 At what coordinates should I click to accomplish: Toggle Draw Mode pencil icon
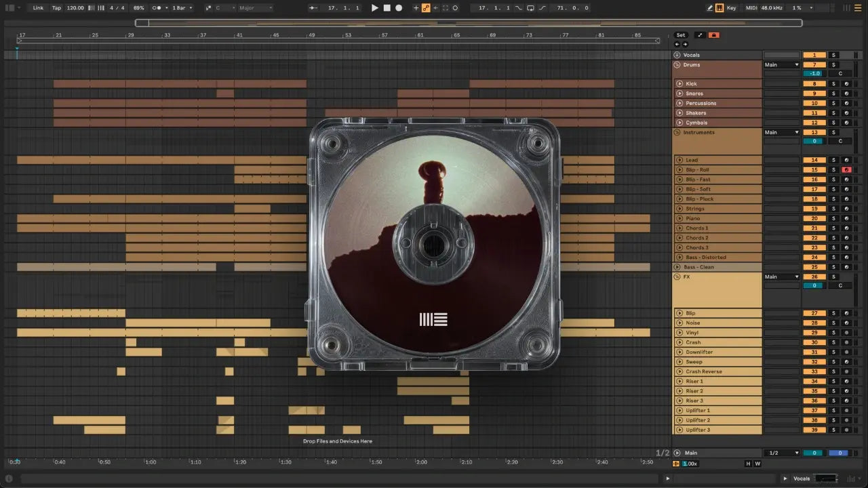(710, 8)
